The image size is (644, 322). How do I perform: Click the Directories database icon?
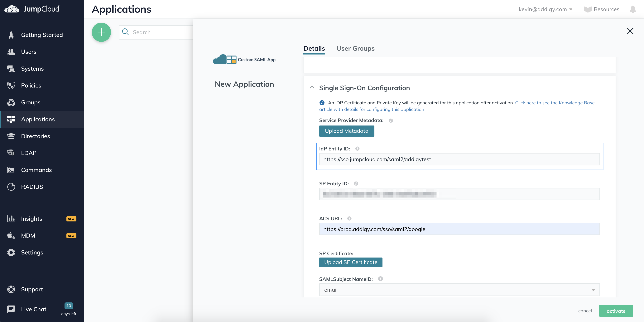coord(11,136)
